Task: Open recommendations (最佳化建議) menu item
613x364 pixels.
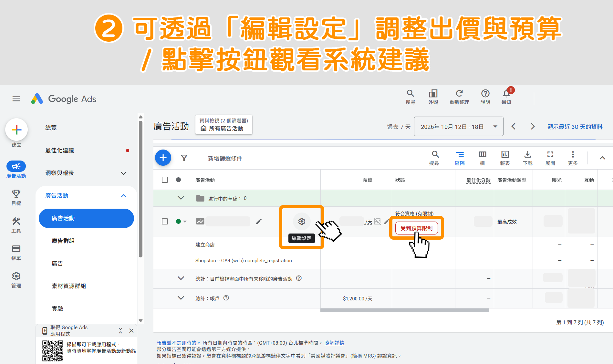Action: click(60, 151)
